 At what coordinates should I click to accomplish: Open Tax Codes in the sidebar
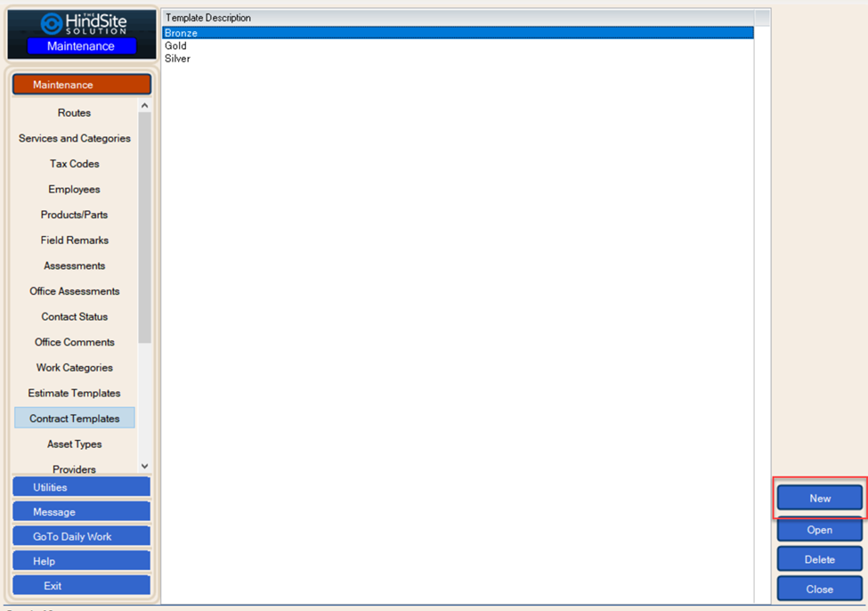pyautogui.click(x=74, y=164)
